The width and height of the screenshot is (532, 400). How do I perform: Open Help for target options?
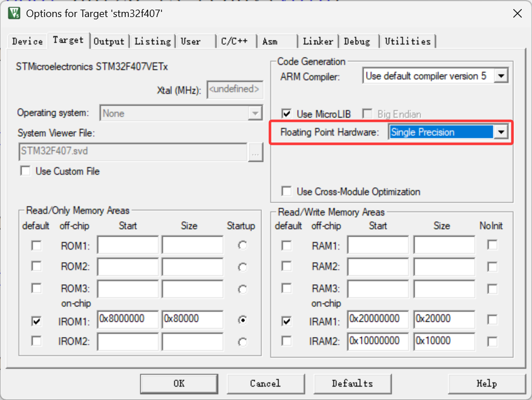tap(487, 384)
